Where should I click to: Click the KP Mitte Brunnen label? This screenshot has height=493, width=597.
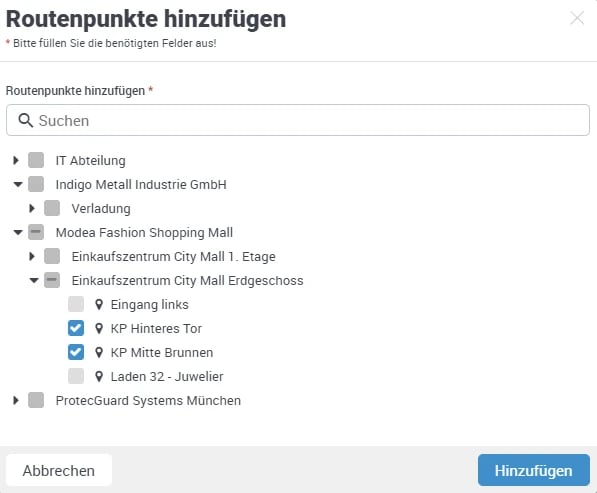click(x=162, y=353)
